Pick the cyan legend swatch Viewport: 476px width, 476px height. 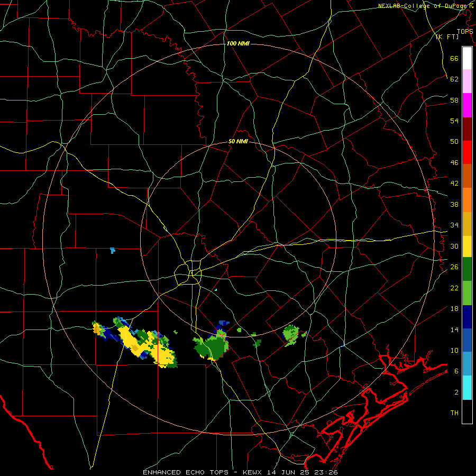(x=467, y=388)
